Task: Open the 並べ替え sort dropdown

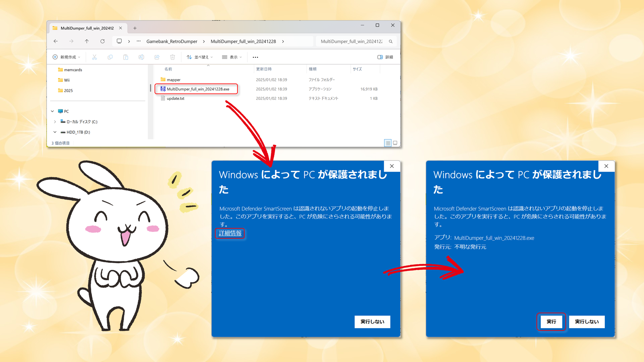Action: pyautogui.click(x=200, y=57)
